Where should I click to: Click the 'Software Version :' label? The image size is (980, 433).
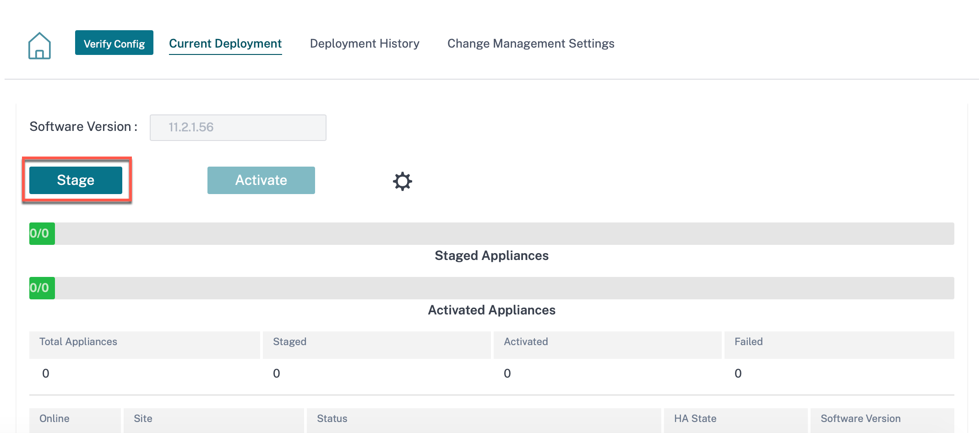[x=83, y=126]
